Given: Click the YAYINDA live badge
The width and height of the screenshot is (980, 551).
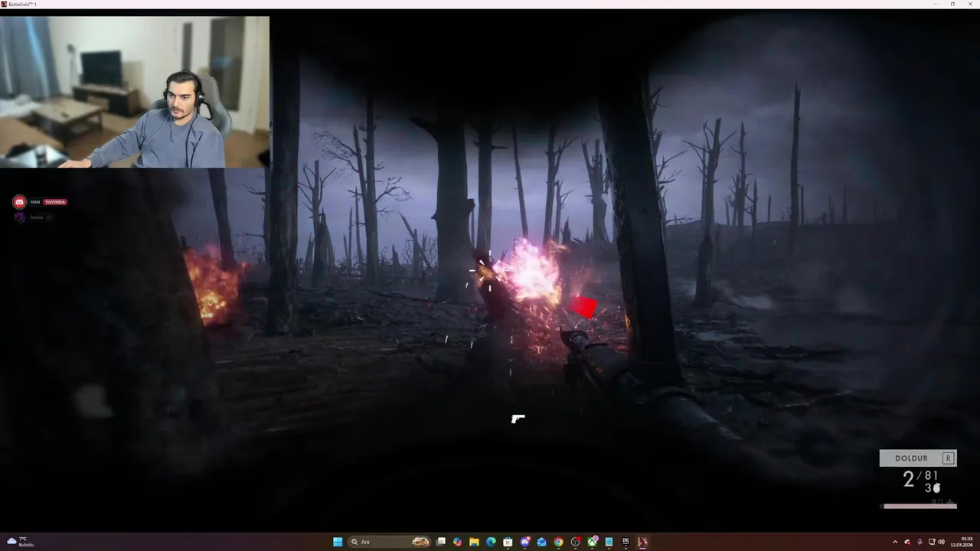Looking at the screenshot, I should tap(55, 202).
